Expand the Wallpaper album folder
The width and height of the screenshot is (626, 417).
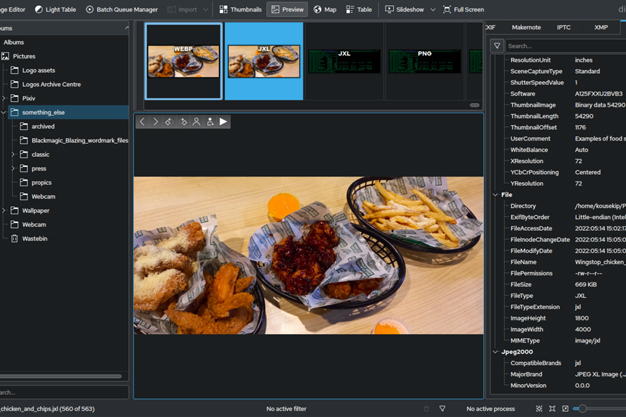pos(5,210)
